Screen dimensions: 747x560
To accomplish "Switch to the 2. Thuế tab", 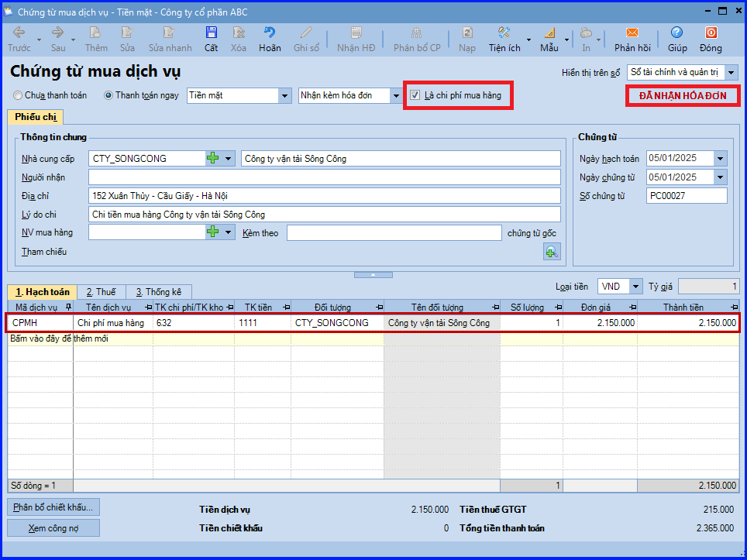I will click(101, 292).
